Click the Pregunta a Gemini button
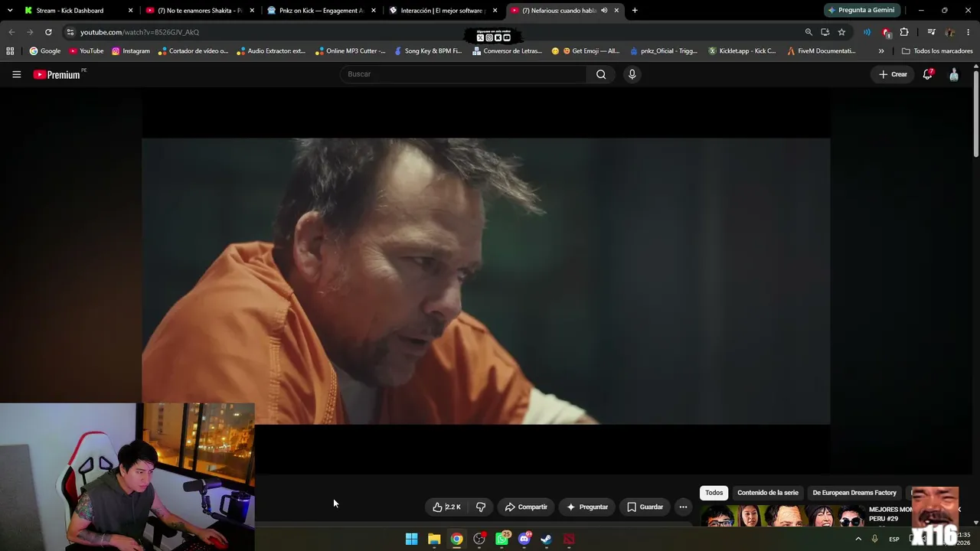Viewport: 980px width, 551px height. (x=861, y=11)
